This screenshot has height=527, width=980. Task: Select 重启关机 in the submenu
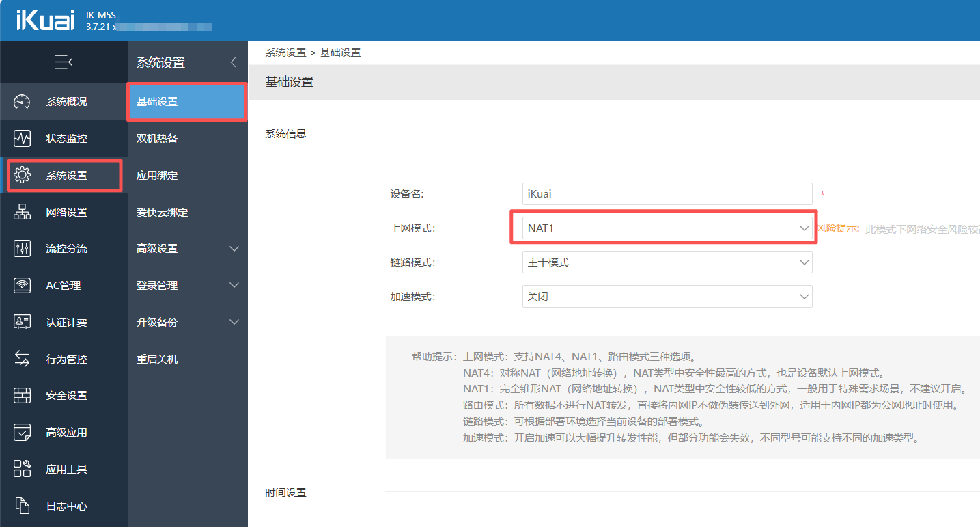coord(157,359)
